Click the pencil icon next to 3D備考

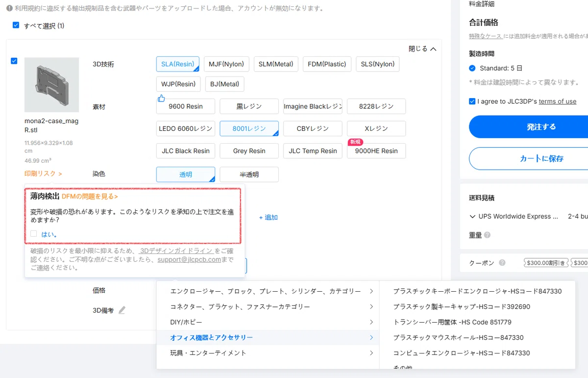(122, 310)
